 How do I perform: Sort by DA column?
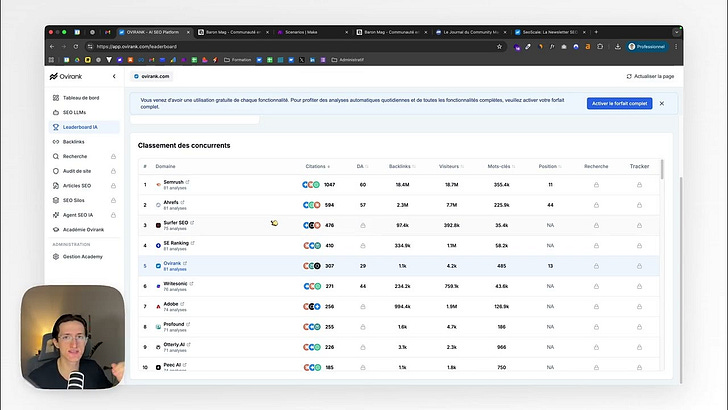[362, 166]
